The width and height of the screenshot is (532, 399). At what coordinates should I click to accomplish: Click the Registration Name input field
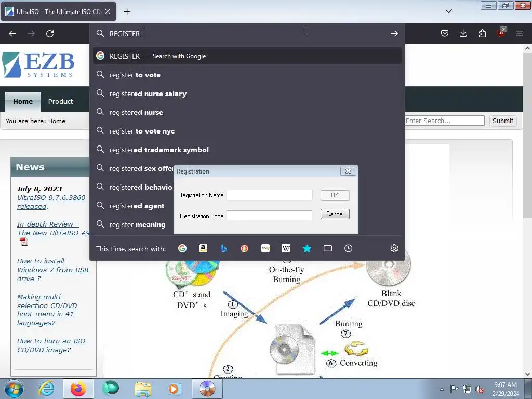coord(270,195)
